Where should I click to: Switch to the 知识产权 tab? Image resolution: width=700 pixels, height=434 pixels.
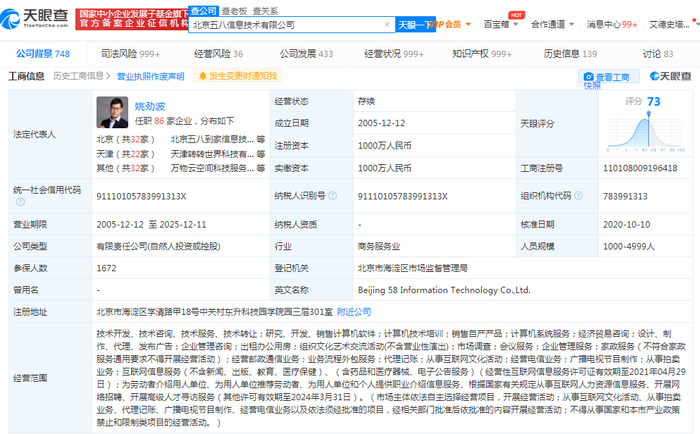click(482, 54)
